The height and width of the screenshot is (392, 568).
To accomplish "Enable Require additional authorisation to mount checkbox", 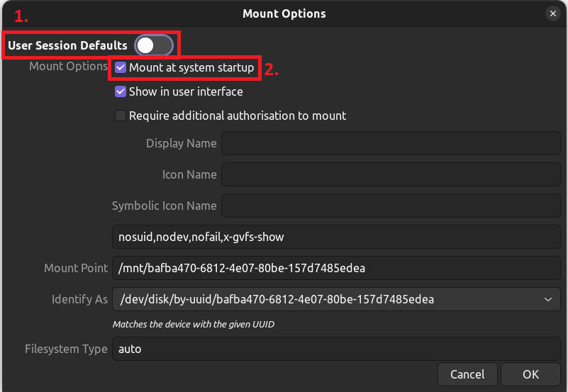I will click(x=121, y=116).
